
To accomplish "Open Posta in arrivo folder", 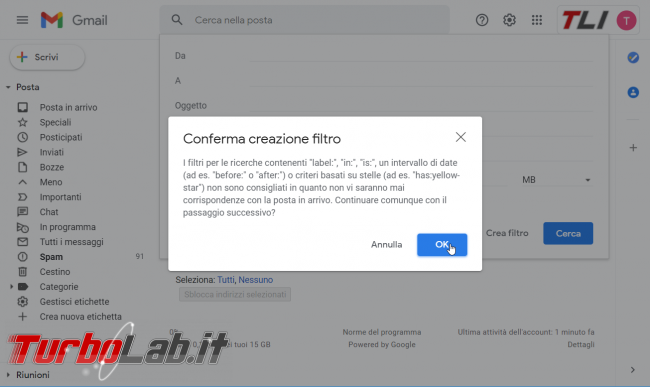I will tap(68, 107).
